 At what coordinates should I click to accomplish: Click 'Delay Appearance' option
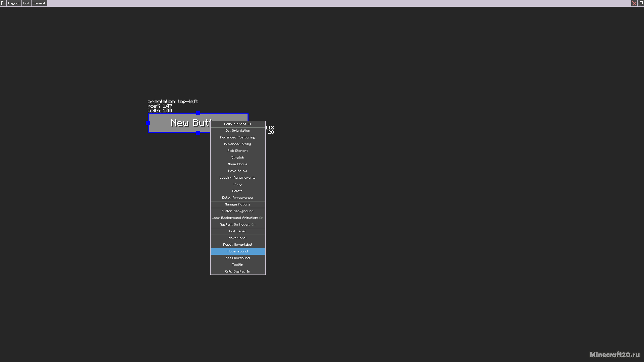click(x=237, y=197)
